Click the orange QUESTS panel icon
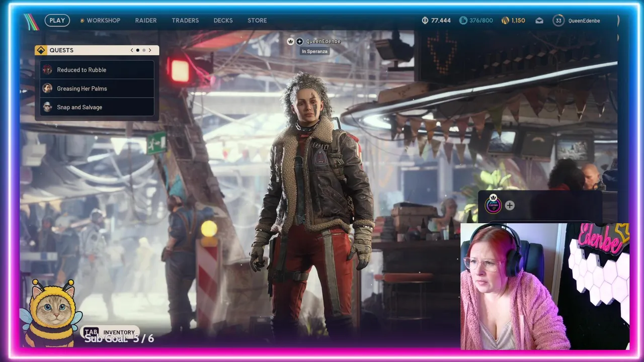Viewport: 644px width, 362px height. coord(41,50)
